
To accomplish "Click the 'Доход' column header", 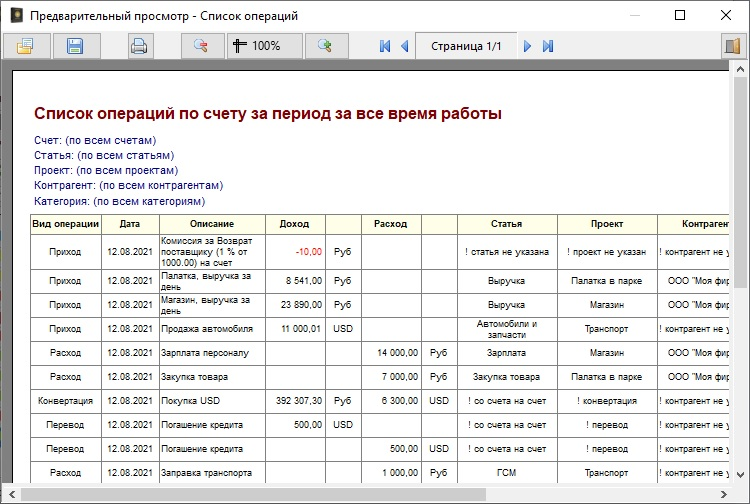I will [295, 224].
